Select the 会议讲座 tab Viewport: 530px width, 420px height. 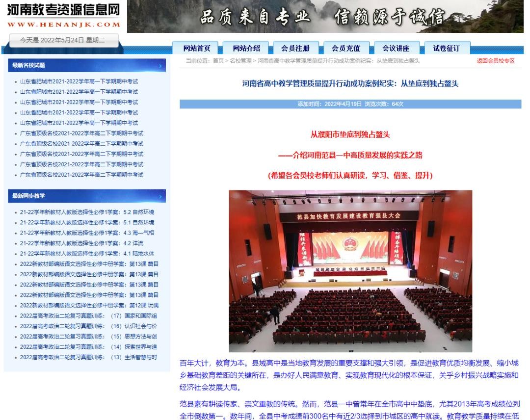[x=396, y=48]
